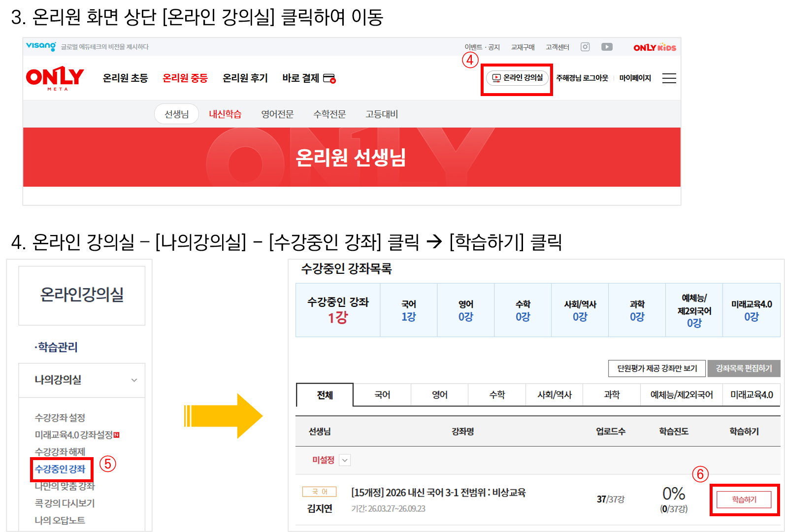
Task: Open the YouTube icon link
Action: (x=607, y=47)
